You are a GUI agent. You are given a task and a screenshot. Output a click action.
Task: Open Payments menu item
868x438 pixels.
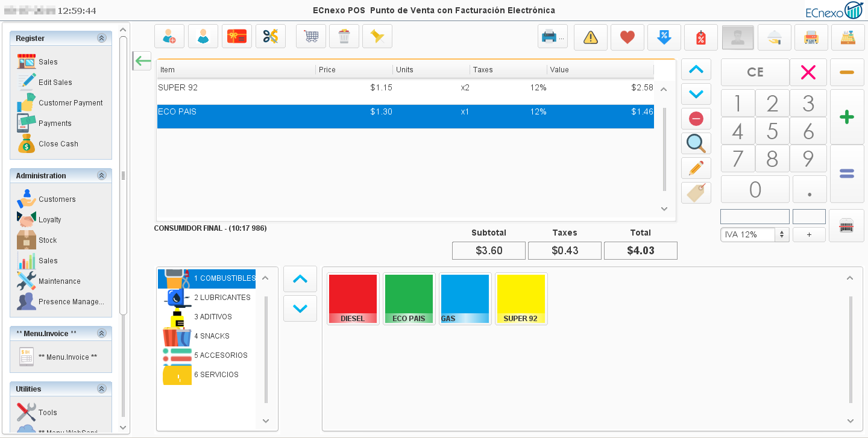[44, 123]
